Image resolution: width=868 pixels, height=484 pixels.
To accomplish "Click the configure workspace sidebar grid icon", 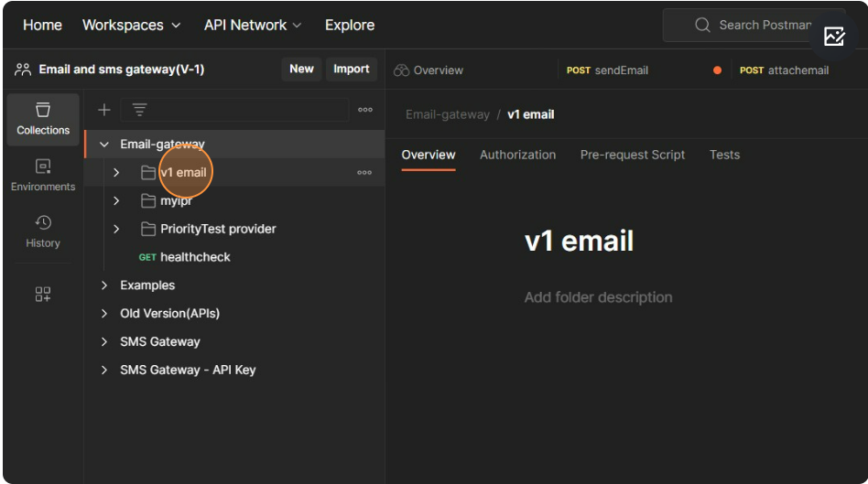I will click(43, 294).
